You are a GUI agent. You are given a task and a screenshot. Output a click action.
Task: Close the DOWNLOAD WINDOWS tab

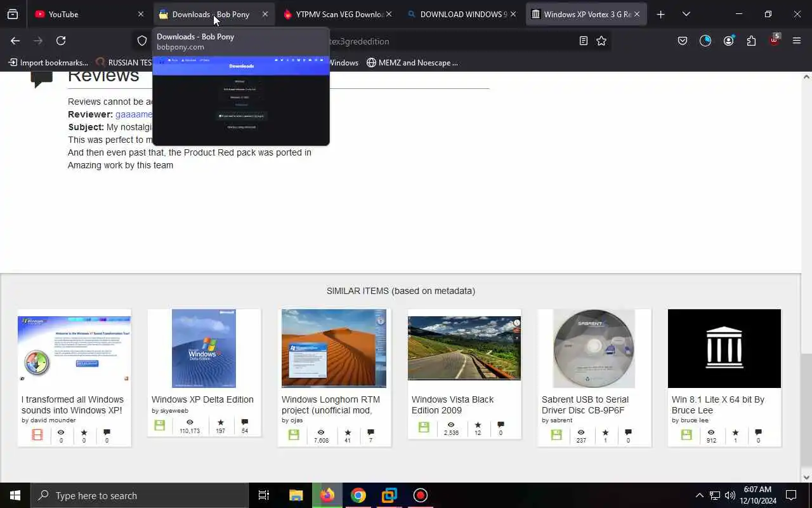(513, 14)
